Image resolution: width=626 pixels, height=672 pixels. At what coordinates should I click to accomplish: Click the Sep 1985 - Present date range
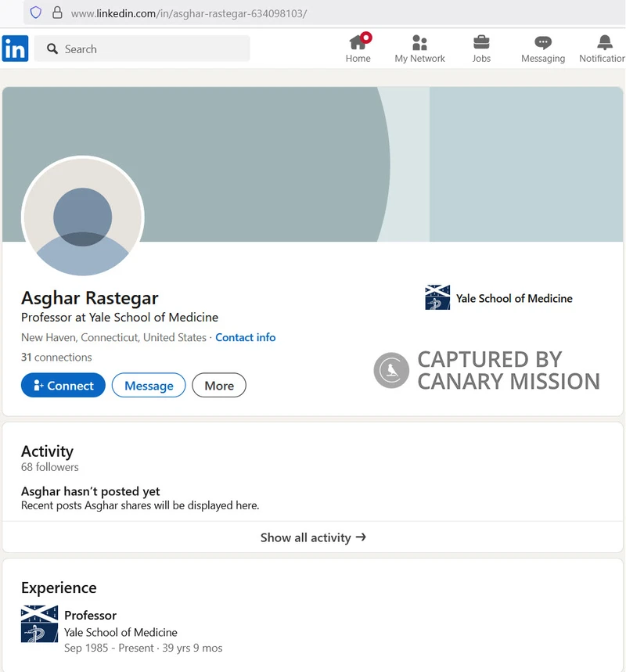tap(143, 648)
